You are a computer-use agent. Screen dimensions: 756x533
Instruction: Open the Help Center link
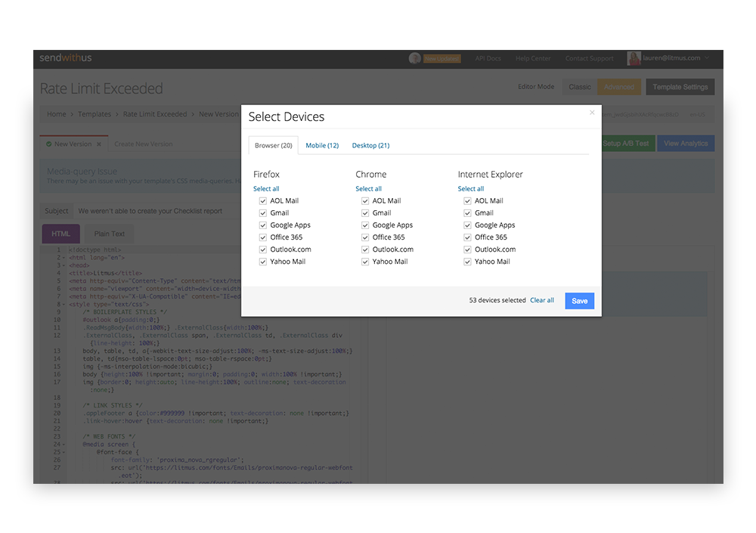pos(533,58)
